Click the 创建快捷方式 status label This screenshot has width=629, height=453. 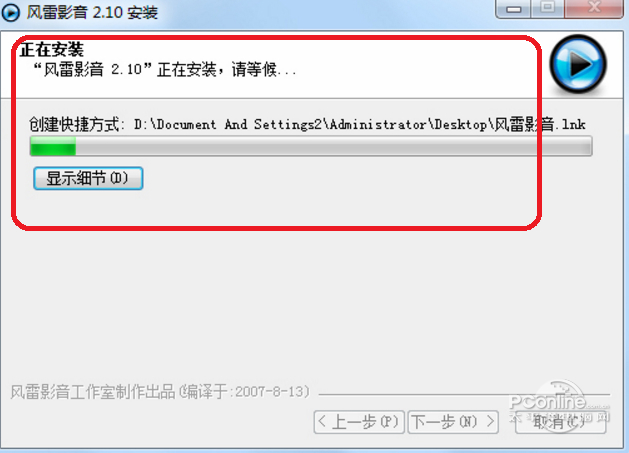coord(74,124)
